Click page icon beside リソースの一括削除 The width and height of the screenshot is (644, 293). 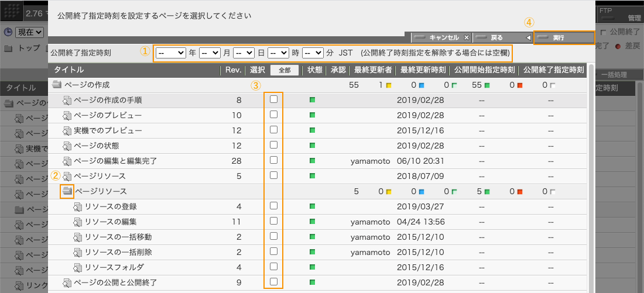coord(78,252)
